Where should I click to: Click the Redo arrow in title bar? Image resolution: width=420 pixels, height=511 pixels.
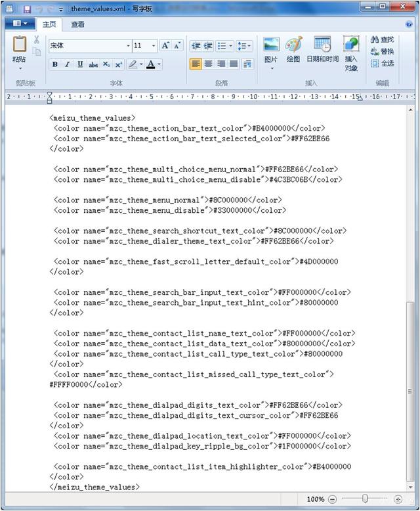50,9
